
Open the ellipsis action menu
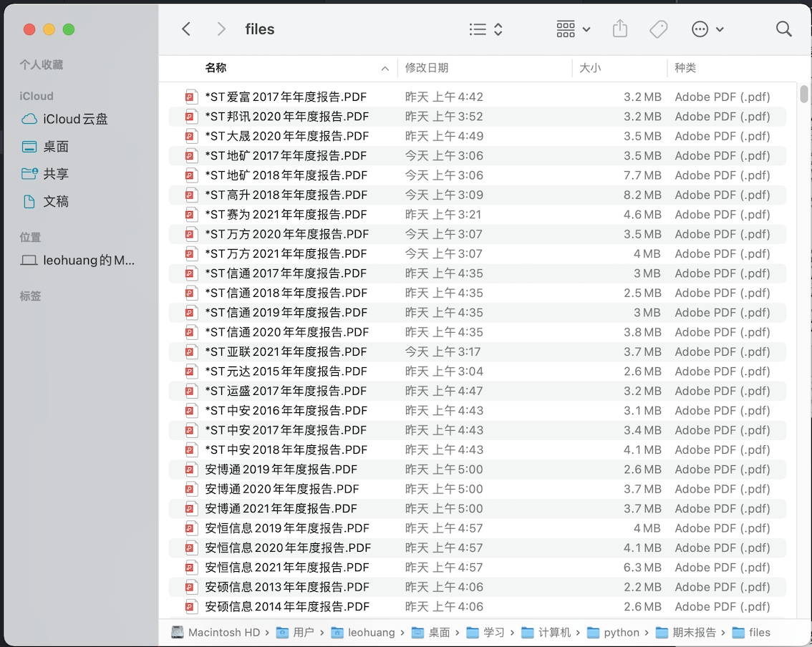707,29
